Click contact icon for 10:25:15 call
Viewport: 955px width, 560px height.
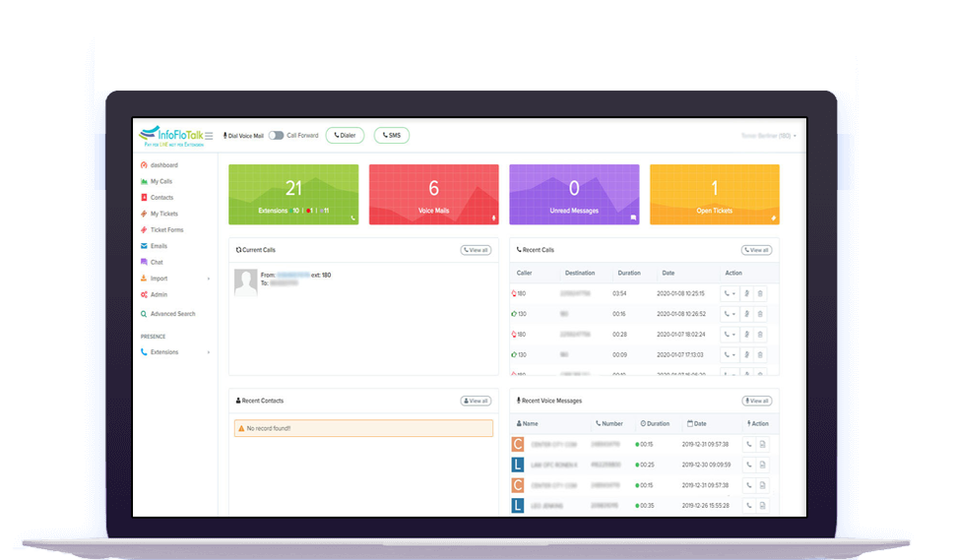pos(746,293)
